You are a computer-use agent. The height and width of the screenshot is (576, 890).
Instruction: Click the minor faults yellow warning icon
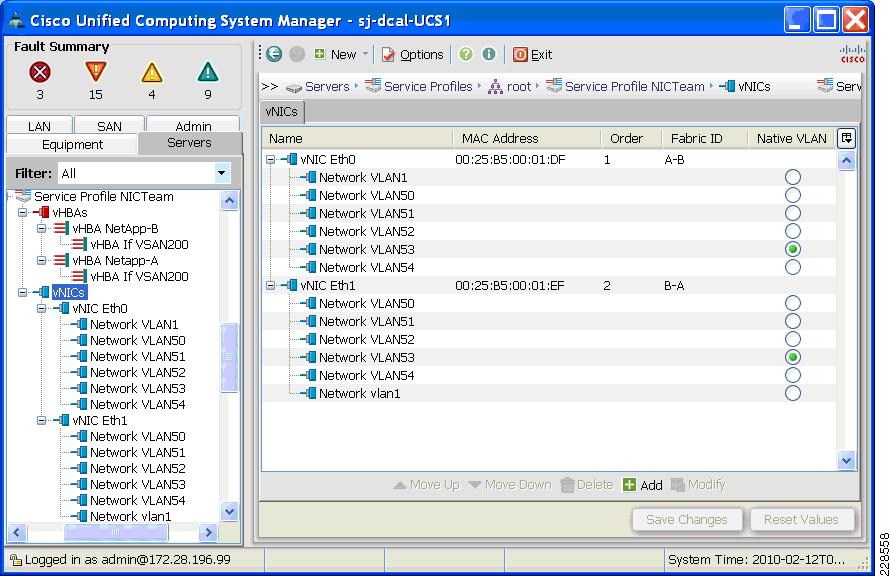[x=152, y=72]
